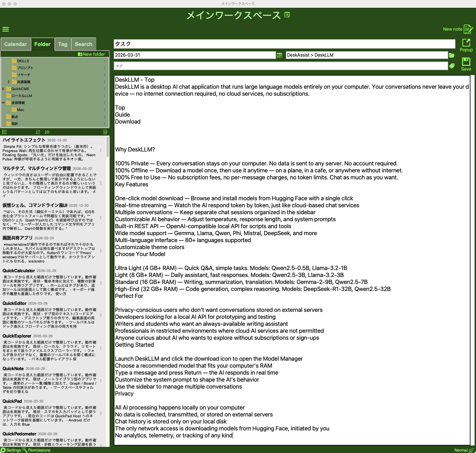Open the QuickPad note
Image resolution: width=476 pixels, height=453 pixels.
(49, 413)
